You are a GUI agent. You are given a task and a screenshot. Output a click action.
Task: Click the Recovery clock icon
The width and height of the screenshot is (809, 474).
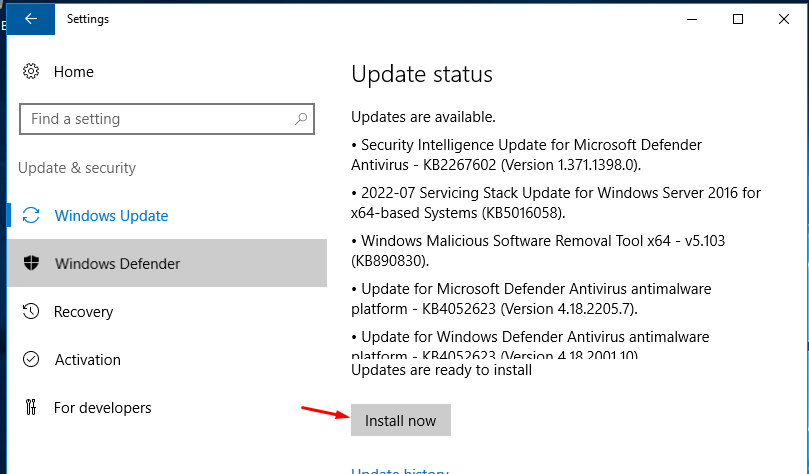tap(31, 312)
